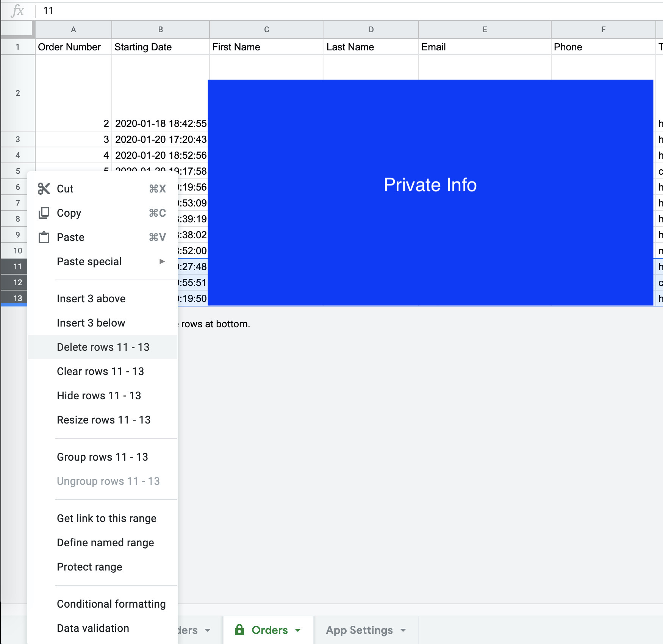Open the Orders tab dropdown arrow
Viewport: 663px width, 644px height.
[298, 630]
